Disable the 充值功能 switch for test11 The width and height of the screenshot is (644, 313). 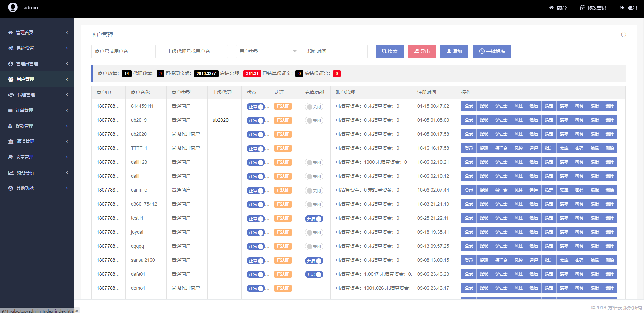(x=314, y=219)
